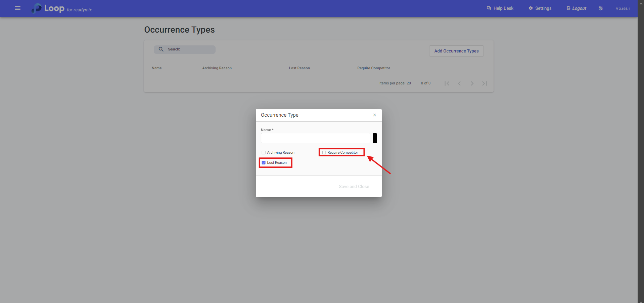
Task: Jump to the last page of results
Action: tap(485, 83)
